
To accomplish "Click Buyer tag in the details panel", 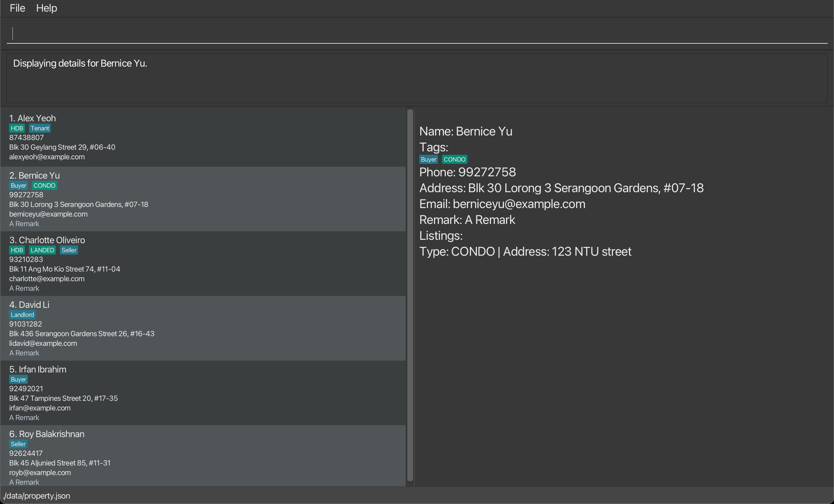I will click(428, 159).
